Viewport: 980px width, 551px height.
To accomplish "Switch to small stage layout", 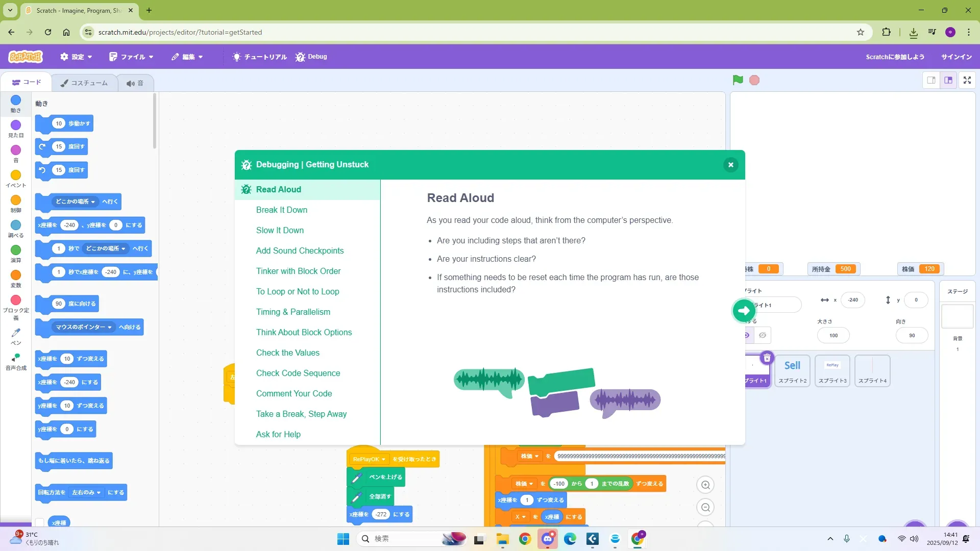I will tap(931, 80).
